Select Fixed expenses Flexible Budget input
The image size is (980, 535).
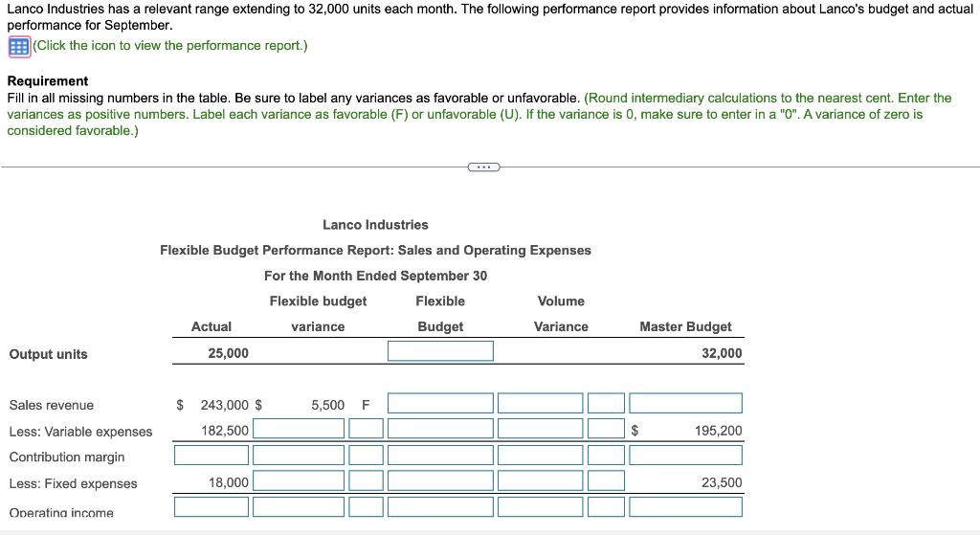tap(440, 480)
